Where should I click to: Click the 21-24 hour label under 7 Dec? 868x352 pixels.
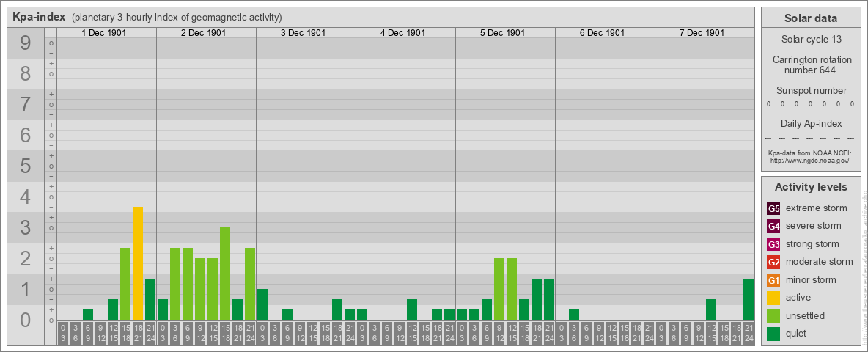(749, 333)
